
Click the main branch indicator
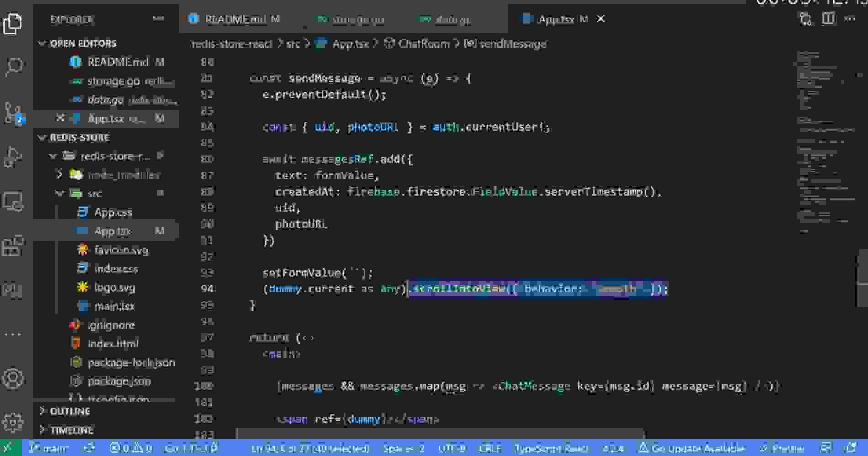50,448
